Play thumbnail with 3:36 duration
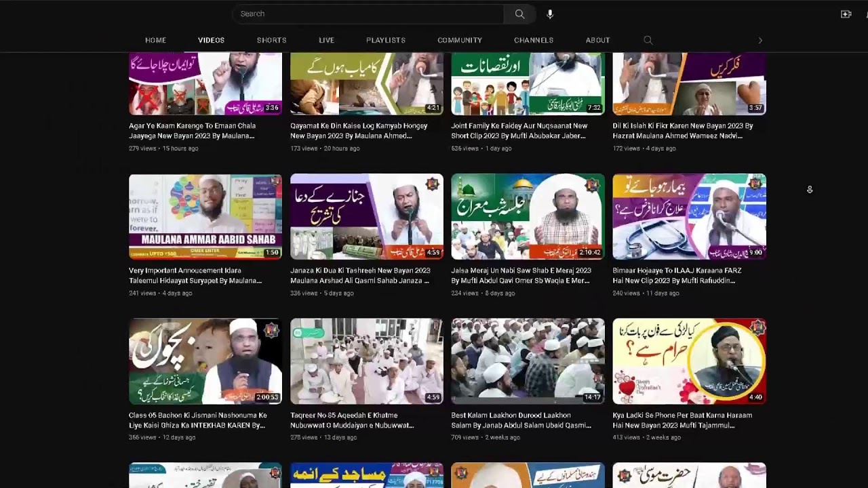Viewport: 868px width, 488px height. pos(205,84)
